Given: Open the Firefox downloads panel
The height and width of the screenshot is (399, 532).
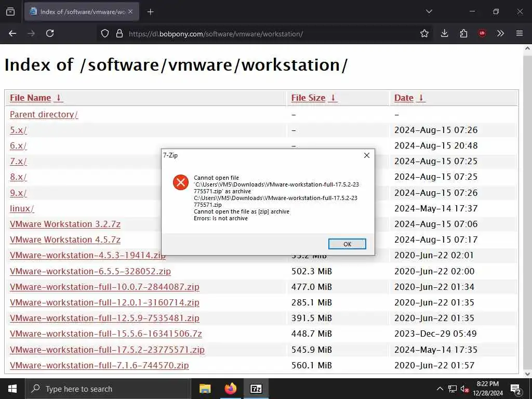Looking at the screenshot, I should click(445, 33).
